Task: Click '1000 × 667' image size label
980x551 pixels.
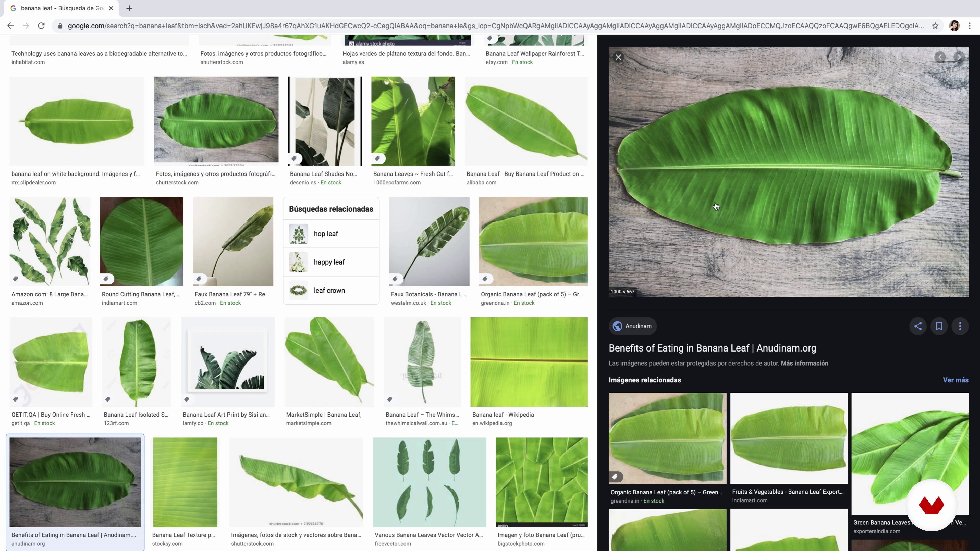Action: pos(622,292)
